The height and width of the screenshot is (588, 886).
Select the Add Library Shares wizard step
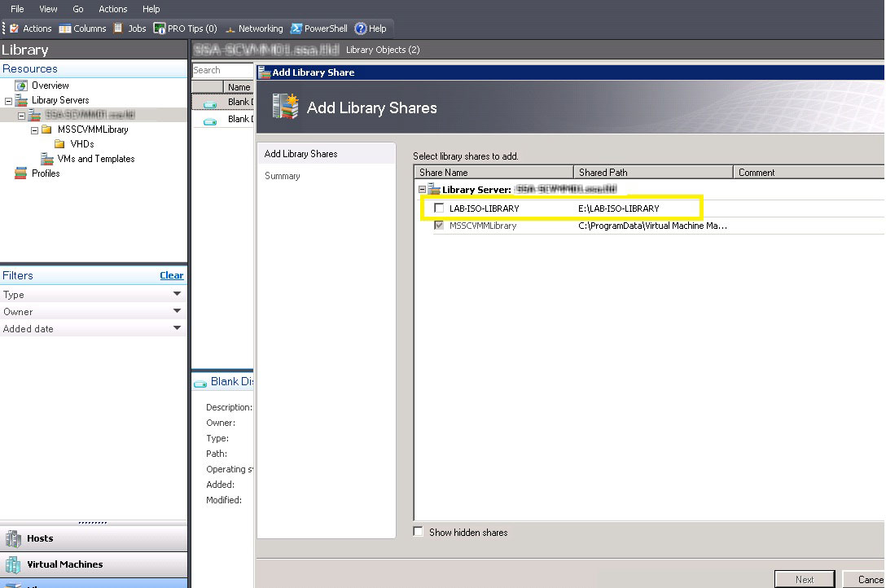click(x=327, y=154)
